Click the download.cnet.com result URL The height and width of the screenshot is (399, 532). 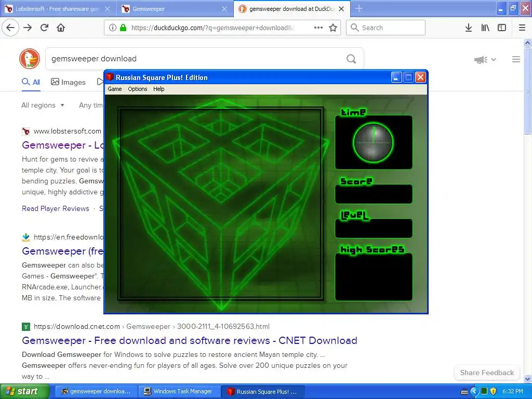[151, 326]
